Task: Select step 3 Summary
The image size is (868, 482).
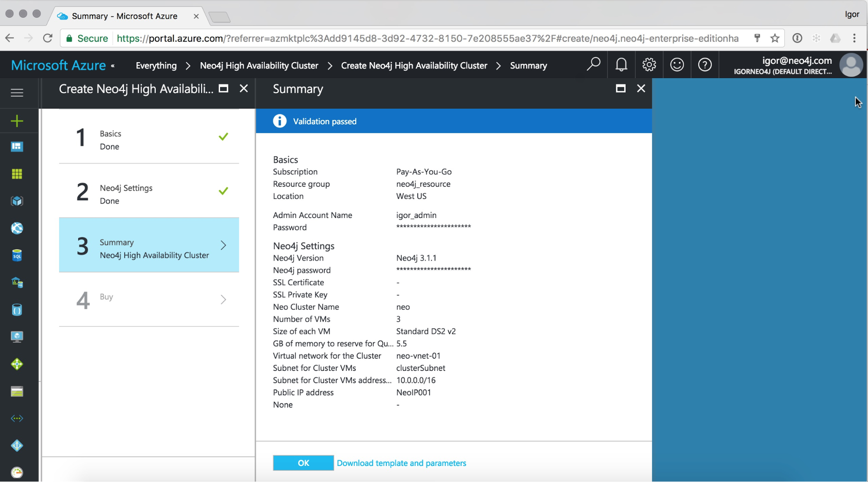Action: 149,245
